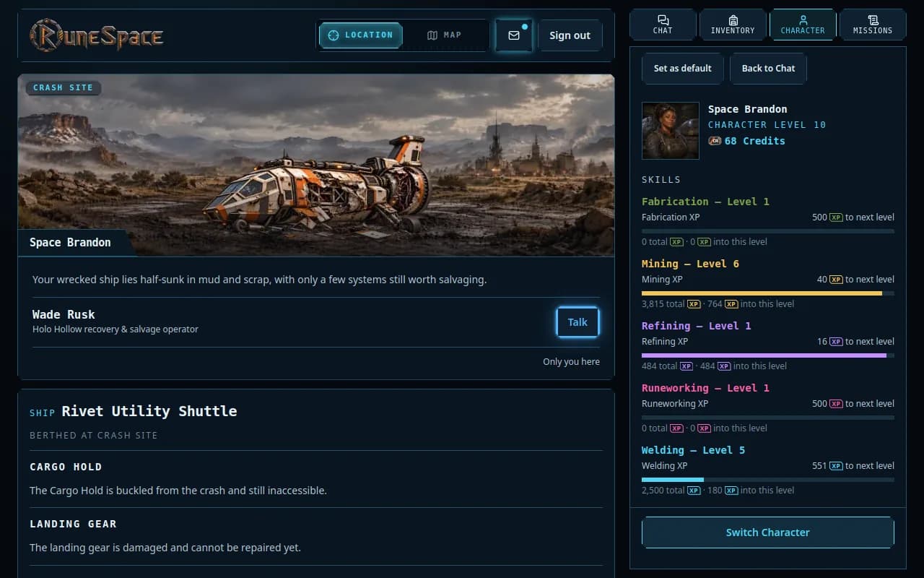The image size is (924, 578).
Task: Talk to Wade Rusk
Action: 577,322
